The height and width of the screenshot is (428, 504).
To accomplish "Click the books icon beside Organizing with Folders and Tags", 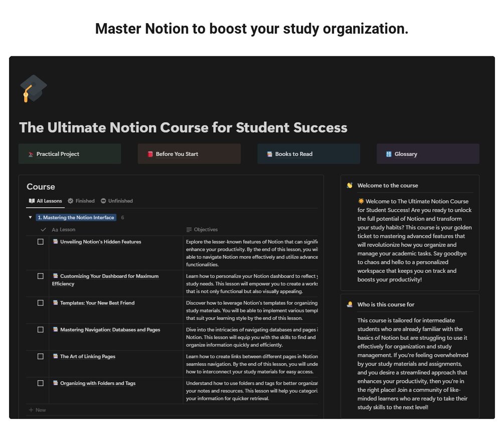I will [x=55, y=383].
